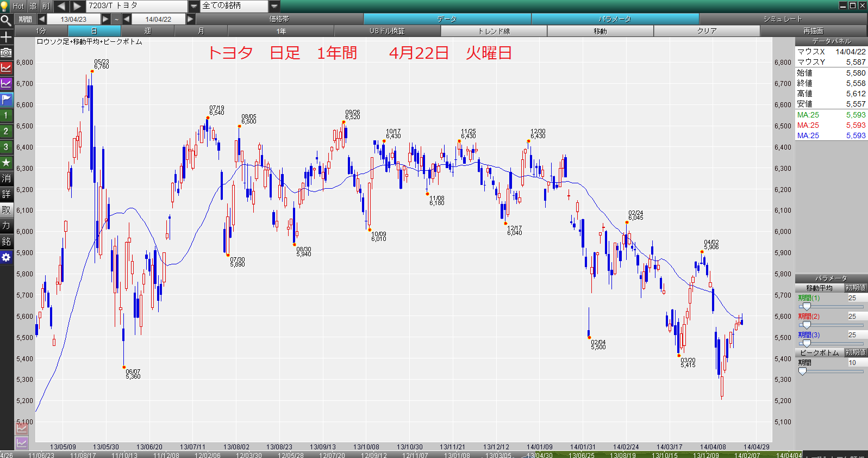
Task: Click the 移動 move button
Action: tap(601, 31)
